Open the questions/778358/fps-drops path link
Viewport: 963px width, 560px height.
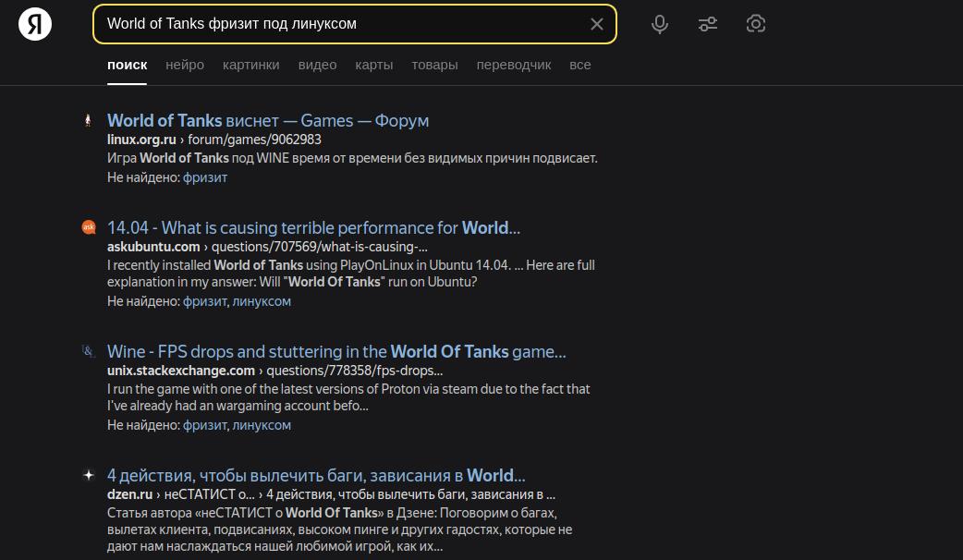(354, 371)
